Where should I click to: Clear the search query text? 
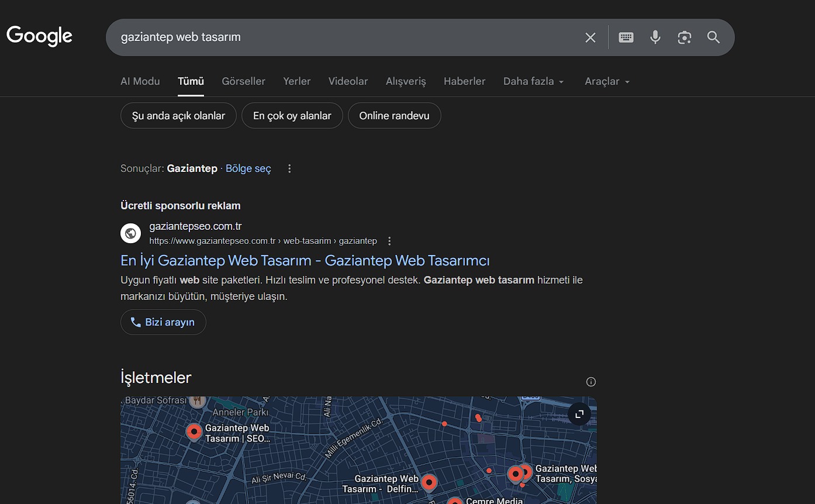(590, 37)
